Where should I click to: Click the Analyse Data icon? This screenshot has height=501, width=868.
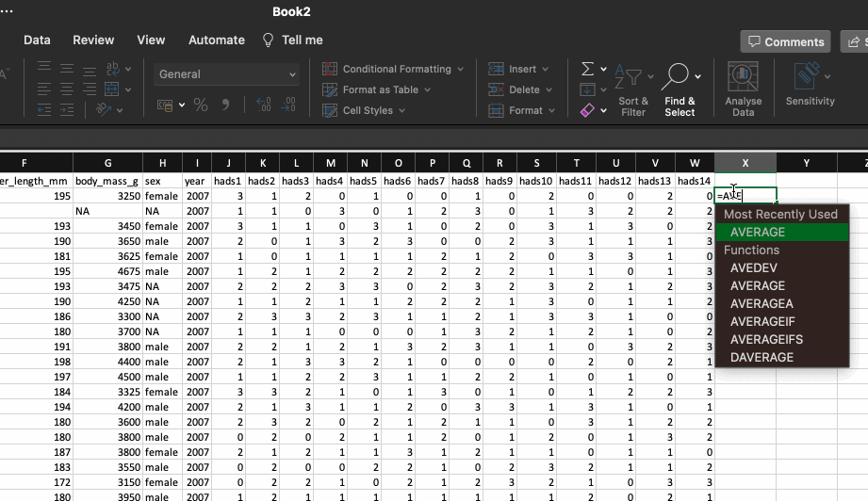coord(744,77)
